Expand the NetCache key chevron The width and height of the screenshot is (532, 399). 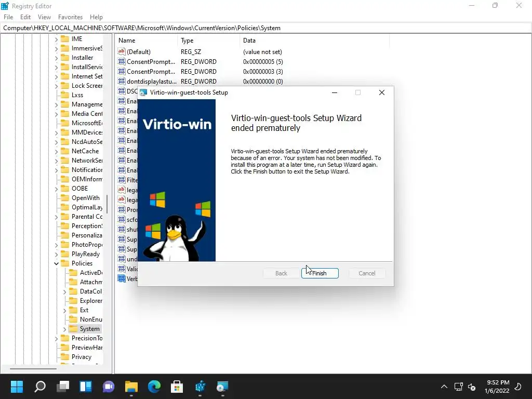point(56,151)
